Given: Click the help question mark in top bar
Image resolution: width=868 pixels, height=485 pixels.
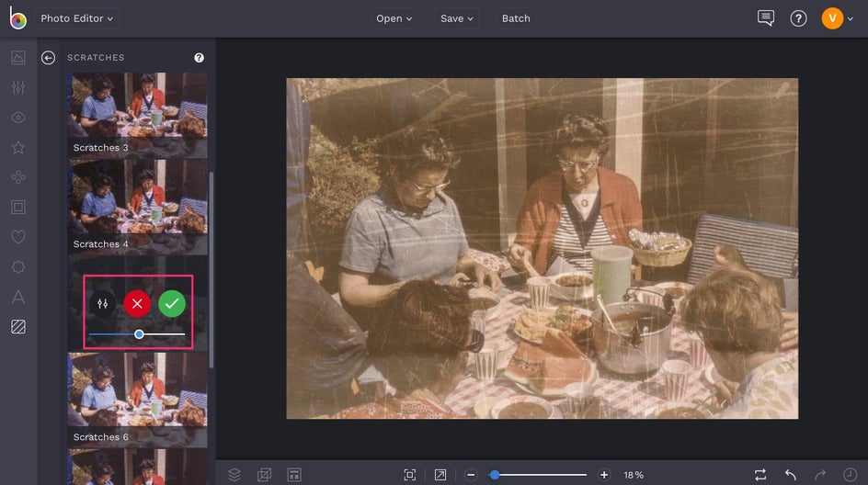Looking at the screenshot, I should pos(798,18).
